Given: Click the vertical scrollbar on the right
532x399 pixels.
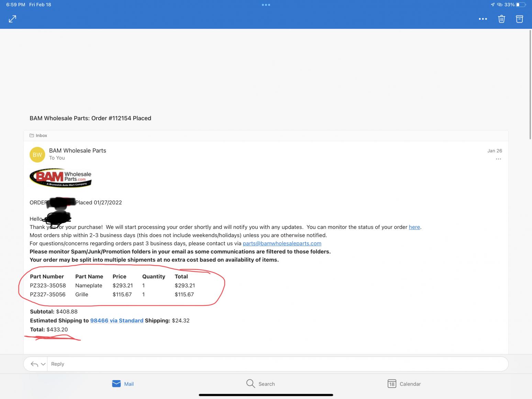Looking at the screenshot, I should pyautogui.click(x=530, y=84).
